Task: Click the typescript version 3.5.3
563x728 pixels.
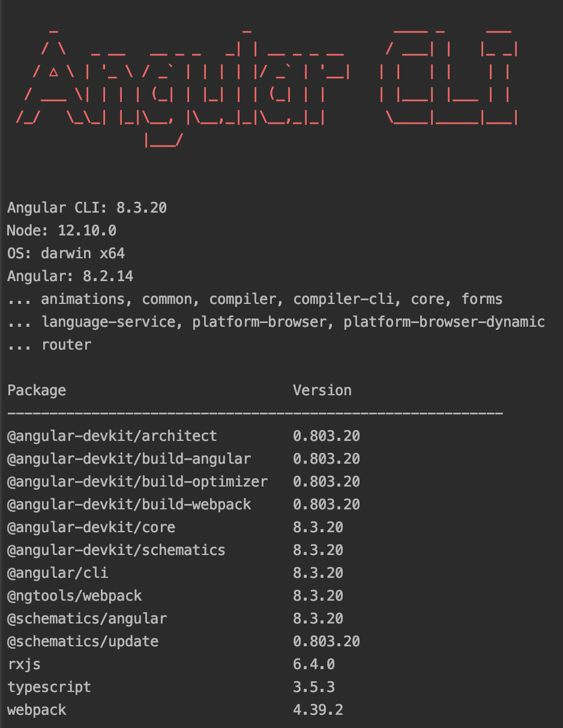Action: (x=314, y=687)
